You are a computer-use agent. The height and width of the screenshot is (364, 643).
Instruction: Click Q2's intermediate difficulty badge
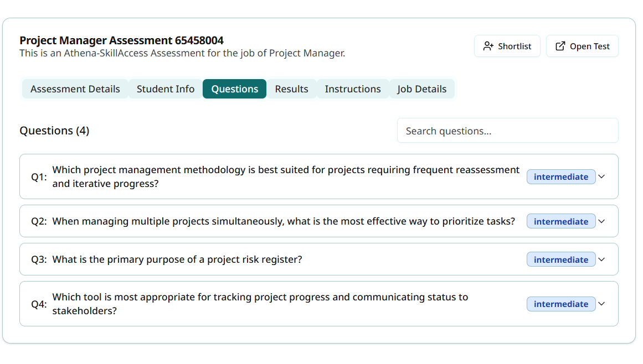(560, 222)
